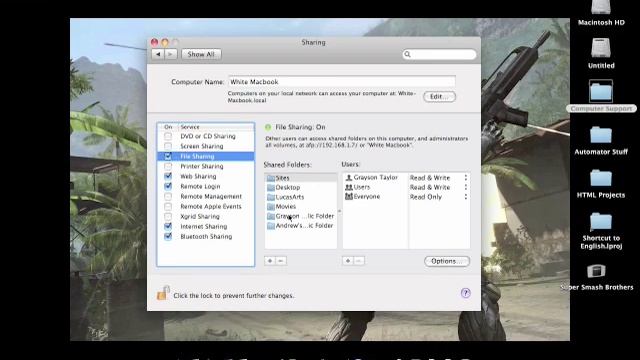Image resolution: width=640 pixels, height=360 pixels.
Task: Disable Web Sharing checkbox
Action: tap(168, 176)
